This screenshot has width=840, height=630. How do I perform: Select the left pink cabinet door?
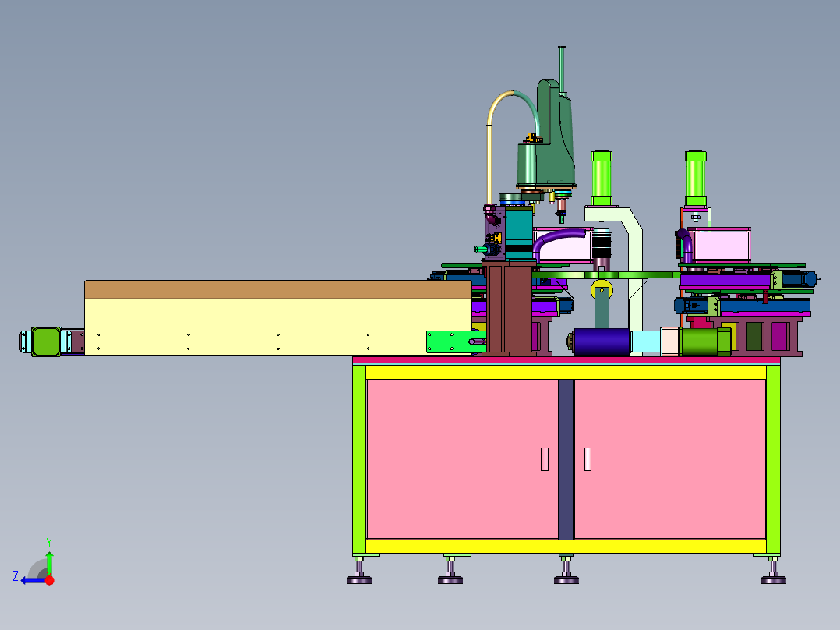click(462, 459)
